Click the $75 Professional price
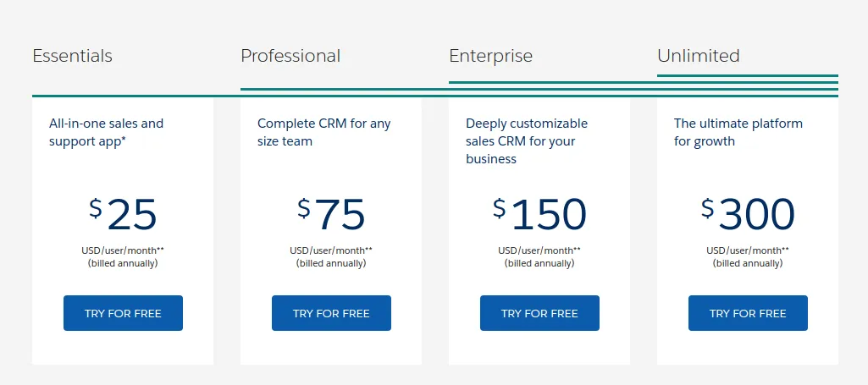 331,215
